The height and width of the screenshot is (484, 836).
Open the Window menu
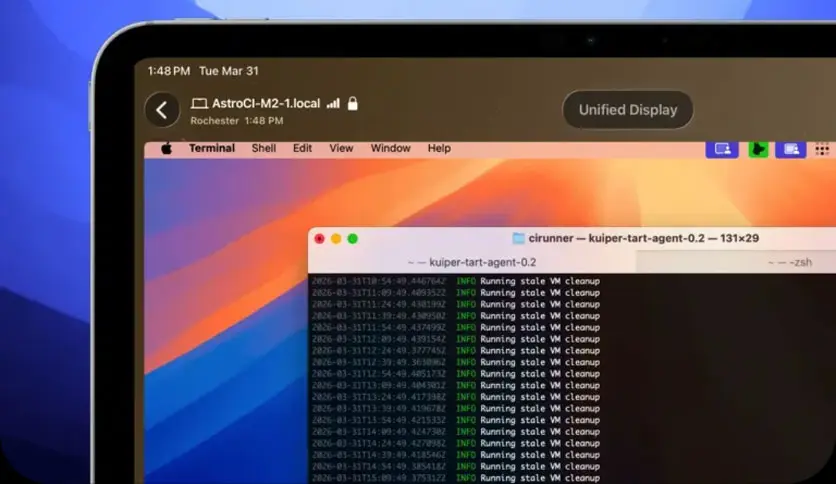click(390, 148)
